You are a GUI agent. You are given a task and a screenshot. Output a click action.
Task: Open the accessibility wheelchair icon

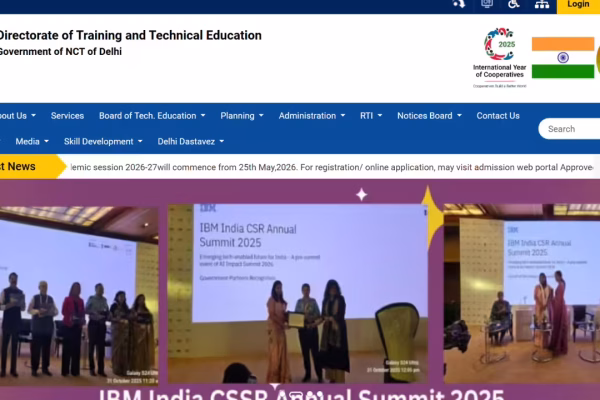tap(514, 4)
